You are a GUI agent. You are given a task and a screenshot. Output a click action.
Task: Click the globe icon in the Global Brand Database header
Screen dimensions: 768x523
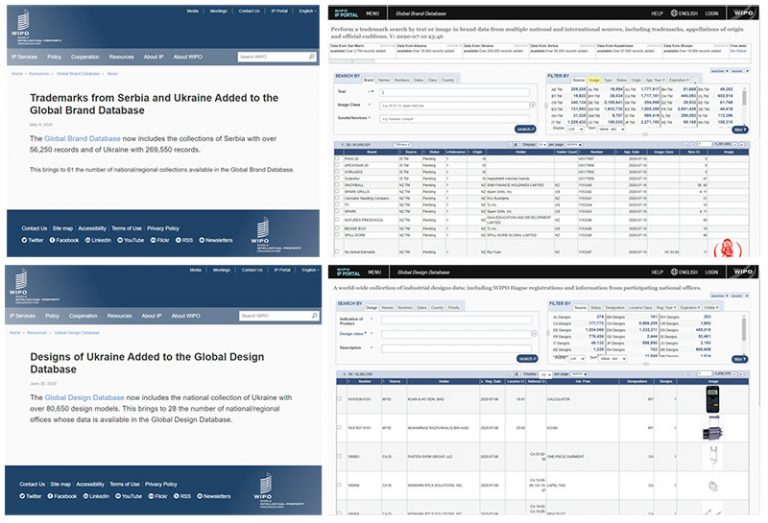pyautogui.click(x=674, y=13)
